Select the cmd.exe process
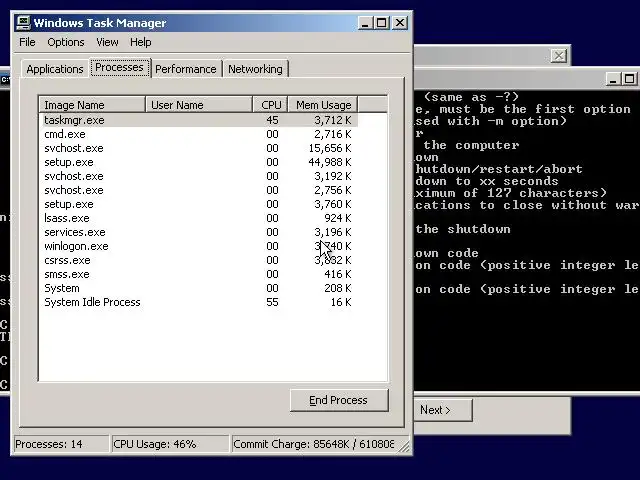Image resolution: width=640 pixels, height=480 pixels. (199, 134)
